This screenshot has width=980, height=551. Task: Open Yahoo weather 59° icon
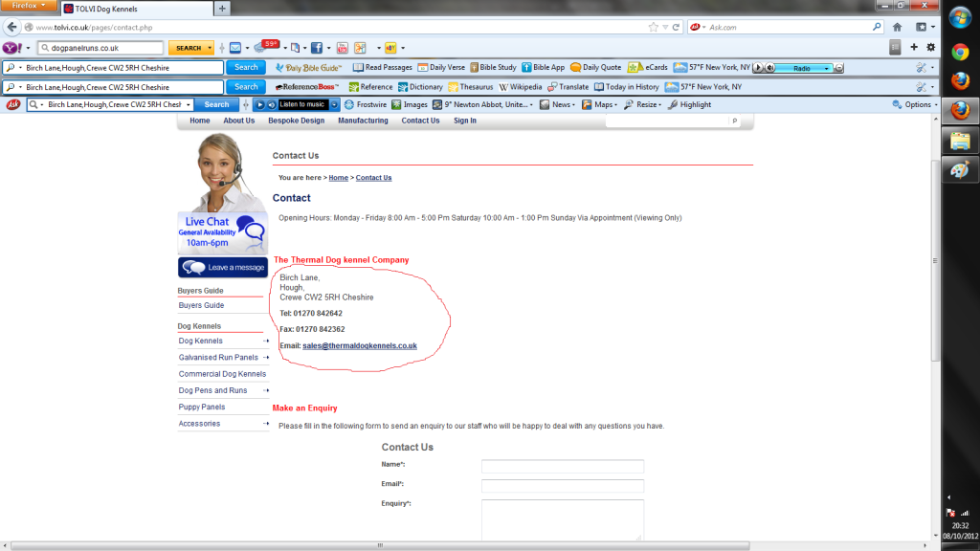pyautogui.click(x=267, y=46)
